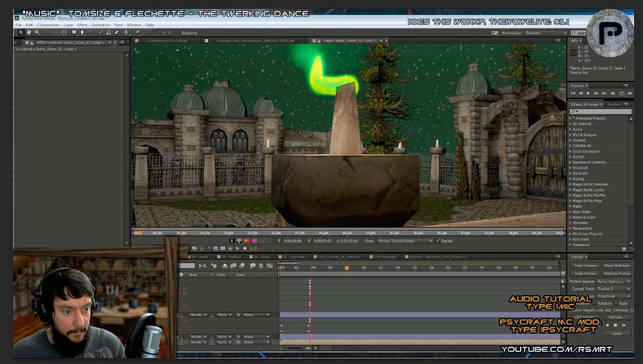Open the Motion Tracker Points view dropdown
This screenshot has width=643, height=364.
405,241
